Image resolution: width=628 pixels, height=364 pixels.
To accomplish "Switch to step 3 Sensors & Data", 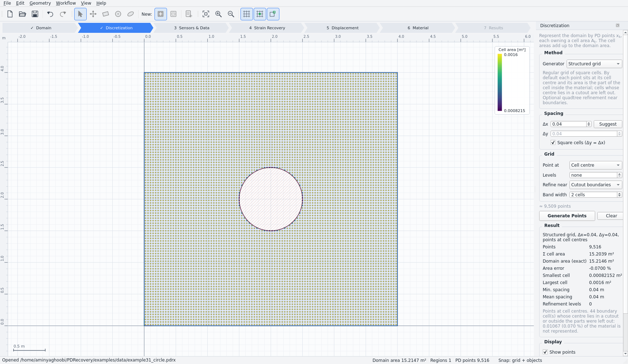I will pyautogui.click(x=192, y=28).
